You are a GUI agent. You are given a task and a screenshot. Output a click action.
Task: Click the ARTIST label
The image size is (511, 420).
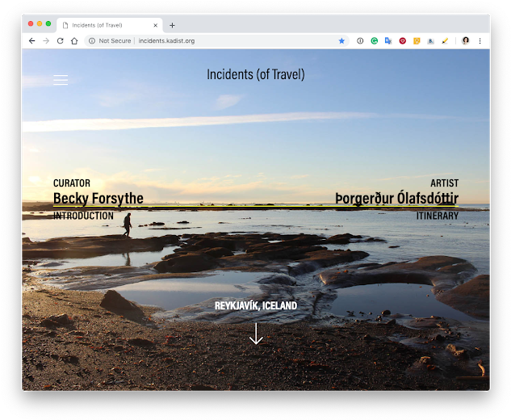click(x=445, y=183)
